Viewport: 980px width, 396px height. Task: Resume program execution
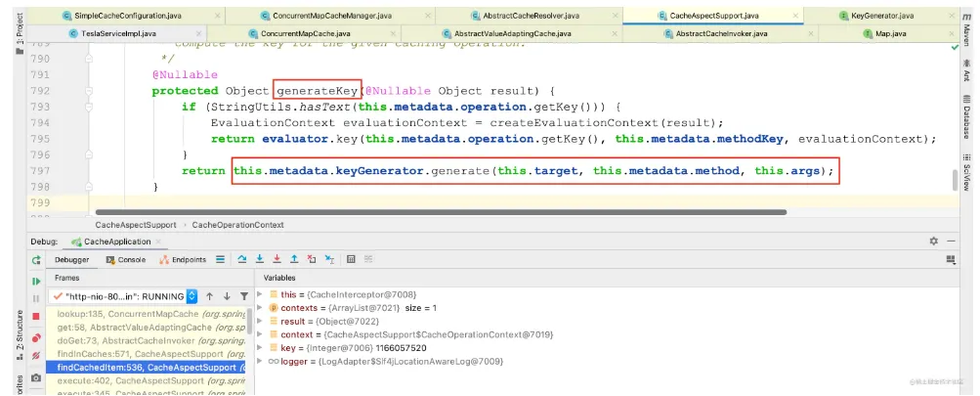(36, 282)
